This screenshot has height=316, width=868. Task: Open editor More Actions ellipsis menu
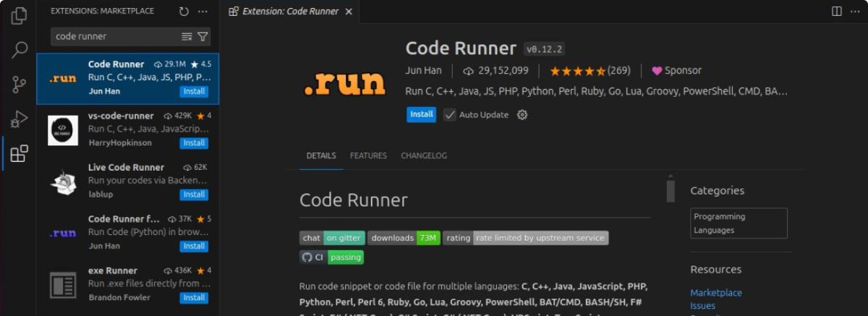coord(854,12)
